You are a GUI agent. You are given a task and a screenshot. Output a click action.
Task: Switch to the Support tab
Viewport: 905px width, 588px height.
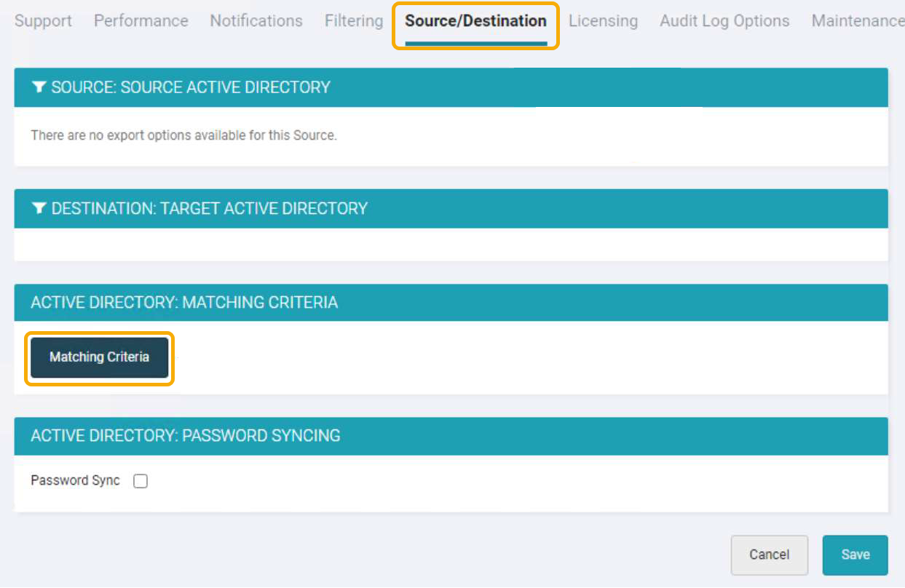click(x=43, y=21)
